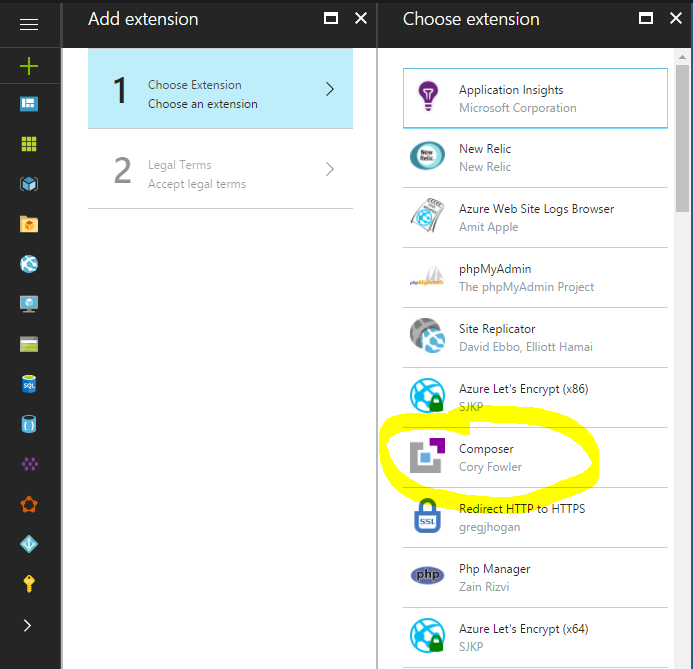Viewport: 693px width, 669px height.
Task: Select the Application Insights extension
Action: click(535, 98)
